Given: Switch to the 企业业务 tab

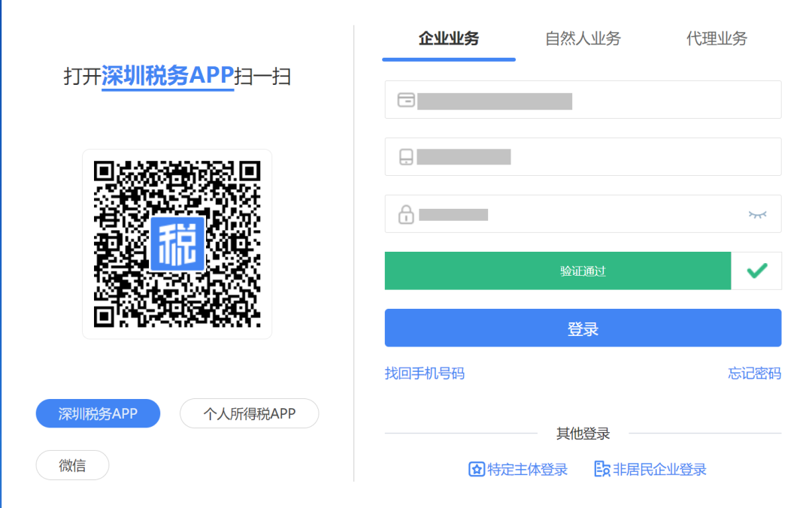Looking at the screenshot, I should [x=448, y=39].
